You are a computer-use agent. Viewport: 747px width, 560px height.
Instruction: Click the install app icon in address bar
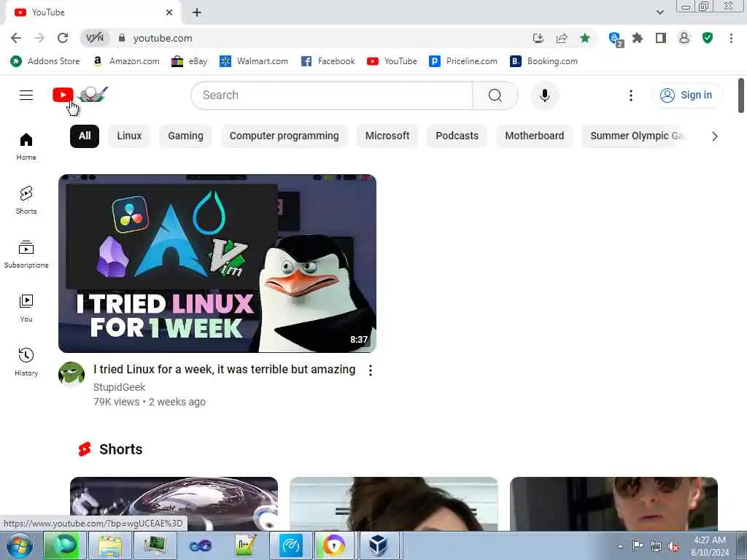(538, 38)
